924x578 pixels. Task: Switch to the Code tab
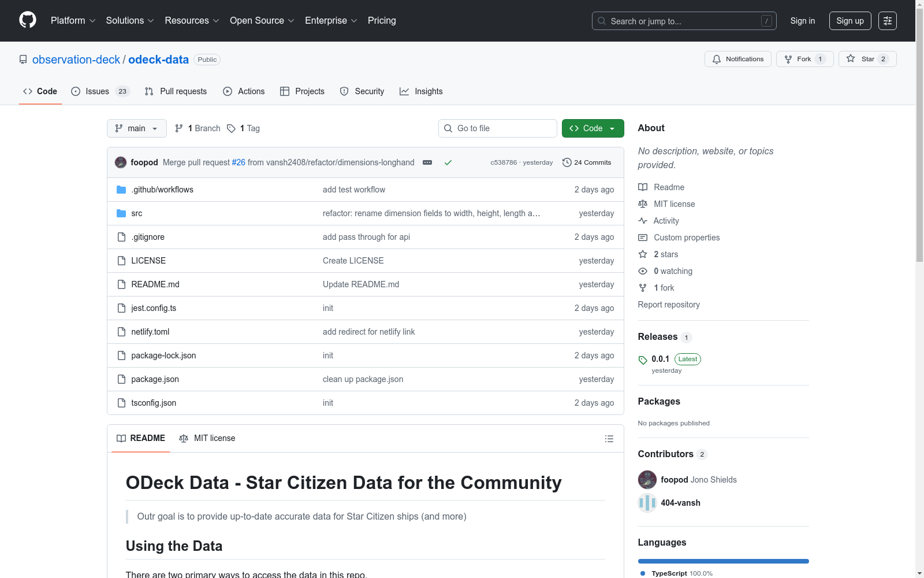40,91
